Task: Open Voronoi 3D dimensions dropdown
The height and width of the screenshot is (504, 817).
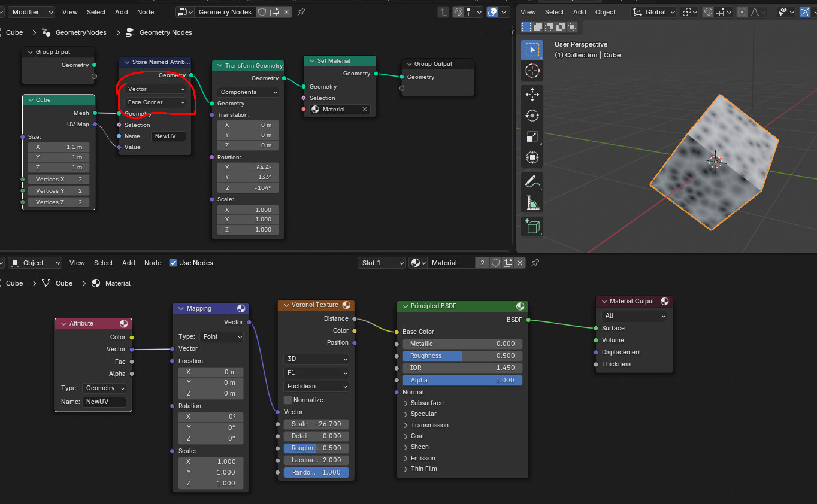Action: pos(316,359)
